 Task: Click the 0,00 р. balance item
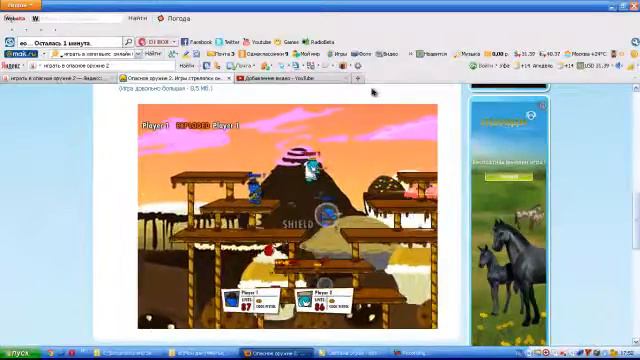click(496, 54)
